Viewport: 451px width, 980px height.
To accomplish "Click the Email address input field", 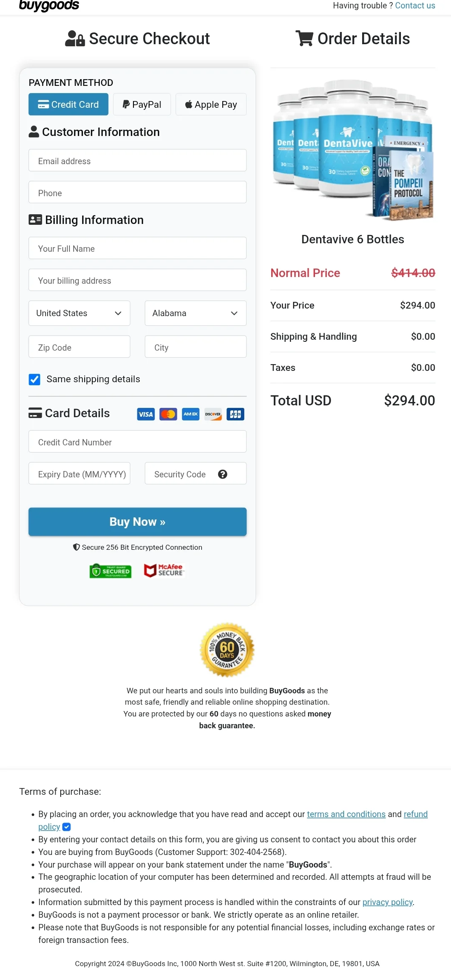I will (137, 161).
